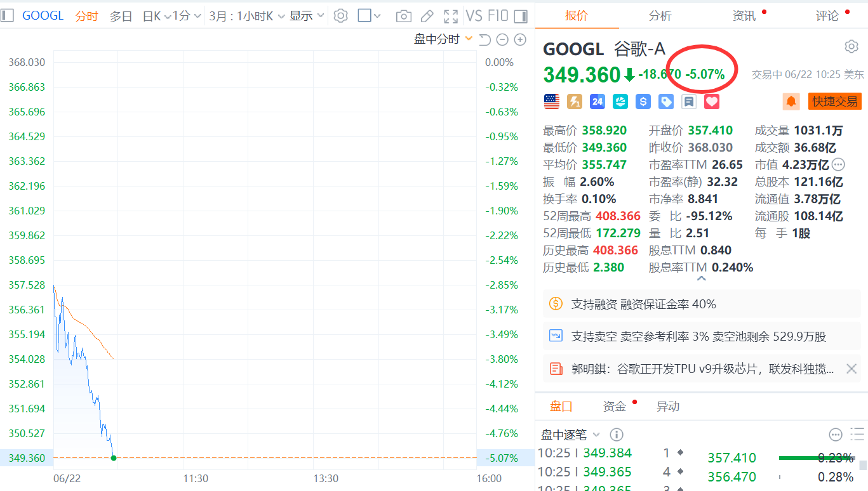This screenshot has height=491, width=868.
Task: Select the 盘口 sub-tab
Action: 561,407
